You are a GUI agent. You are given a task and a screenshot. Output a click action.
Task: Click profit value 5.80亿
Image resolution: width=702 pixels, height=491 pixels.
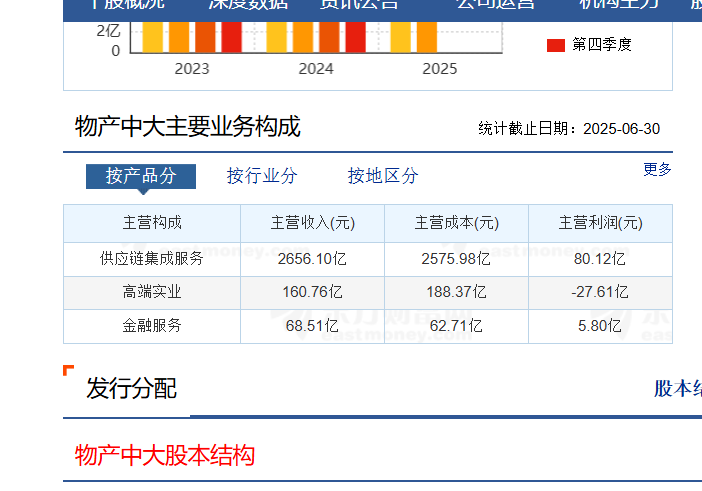[599, 326]
